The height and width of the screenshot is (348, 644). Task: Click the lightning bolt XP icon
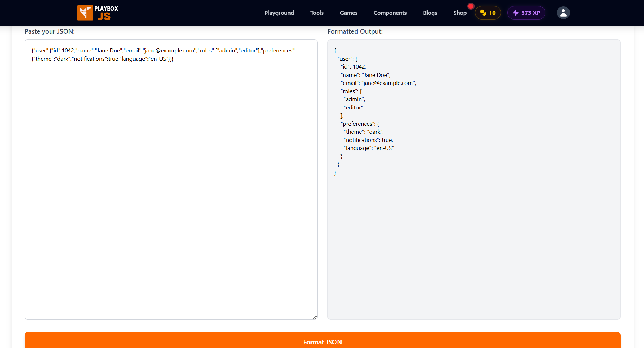(515, 12)
